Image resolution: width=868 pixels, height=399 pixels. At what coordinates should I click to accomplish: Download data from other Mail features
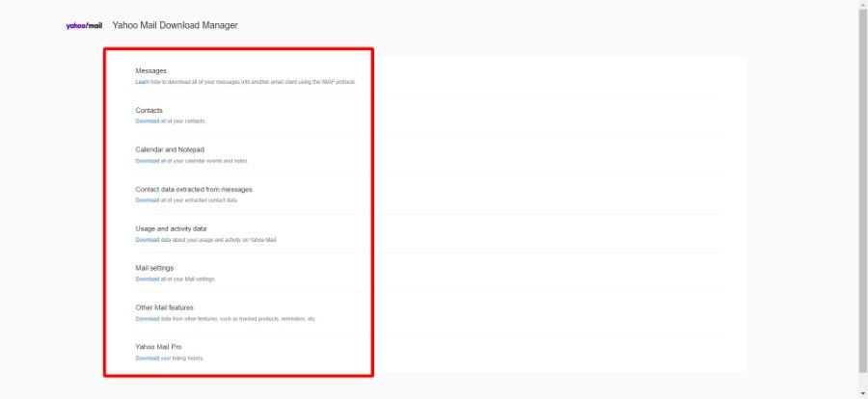pos(148,319)
